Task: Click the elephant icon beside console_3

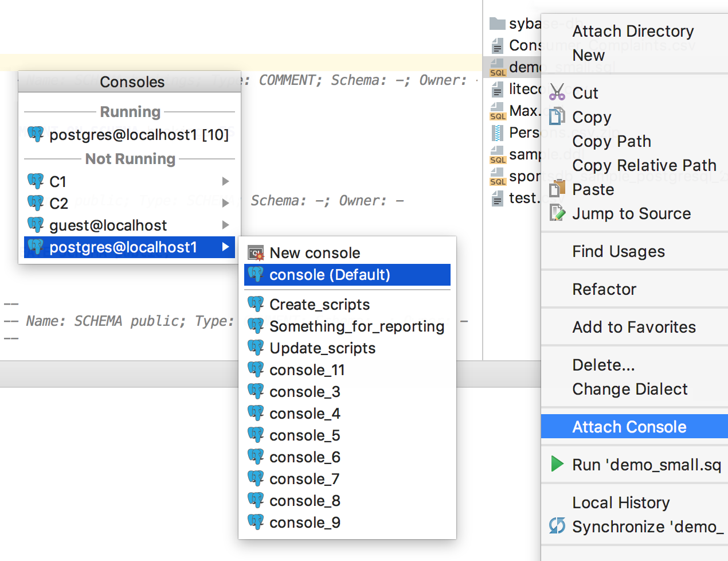Action: 256,392
